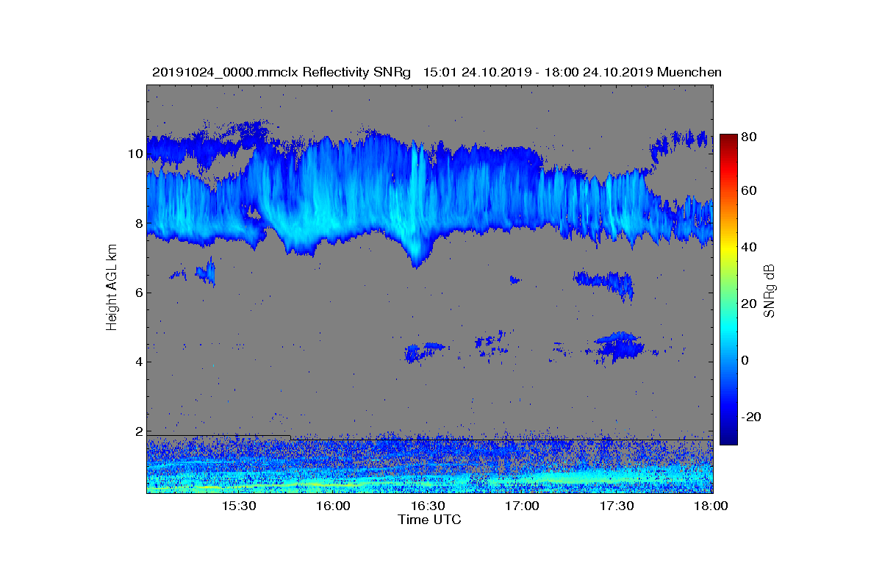Click the 16:00 time tick label
Image resolution: width=882 pixels, height=588 pixels.
(x=333, y=506)
